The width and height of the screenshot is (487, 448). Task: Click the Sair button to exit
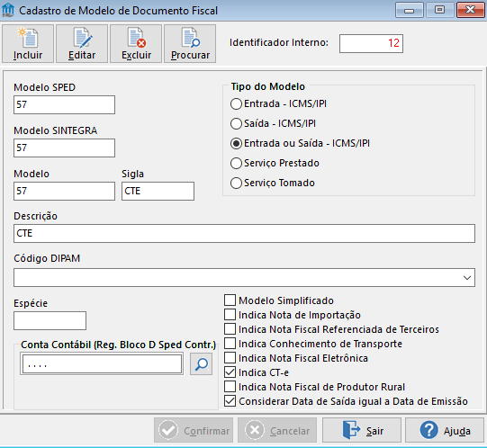362,430
